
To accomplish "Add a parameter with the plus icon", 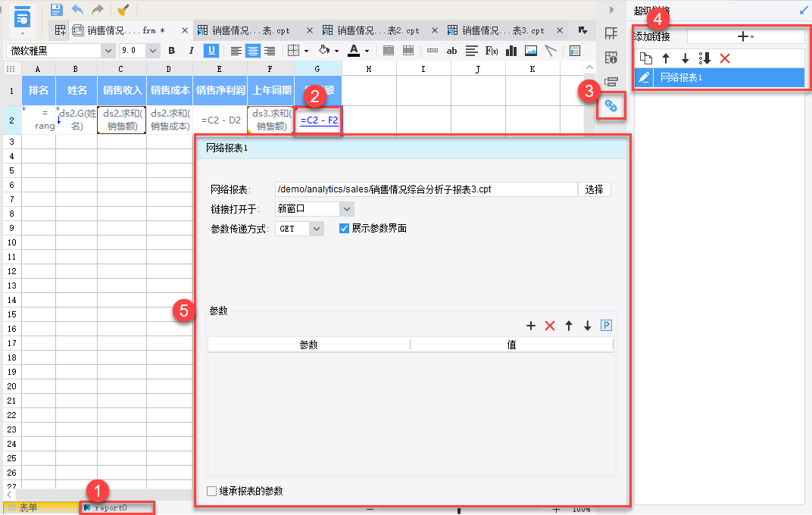I will (x=531, y=326).
